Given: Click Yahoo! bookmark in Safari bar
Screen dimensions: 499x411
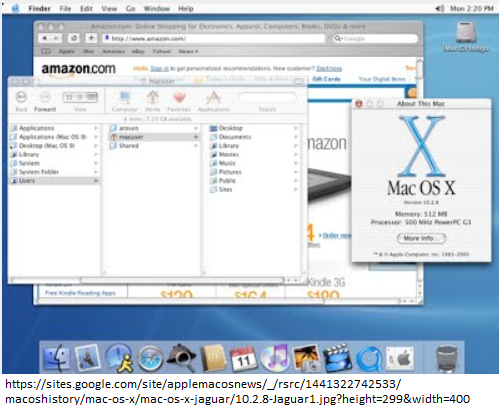Looking at the screenshot, I should tap(162, 51).
